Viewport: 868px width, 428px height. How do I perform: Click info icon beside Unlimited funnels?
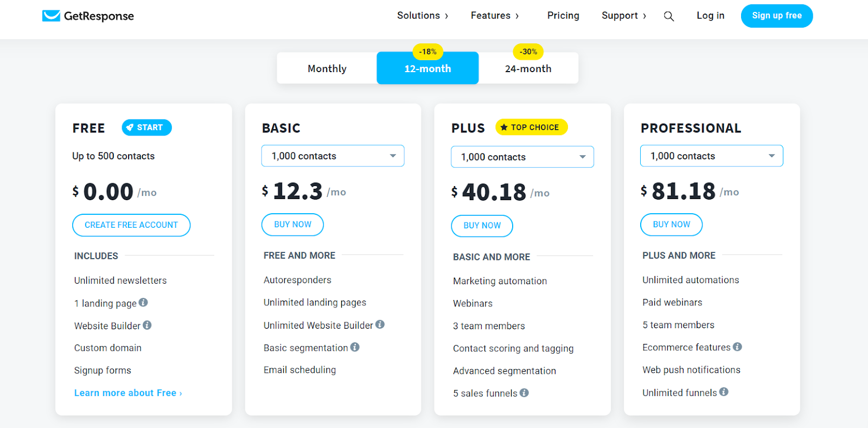724,392
